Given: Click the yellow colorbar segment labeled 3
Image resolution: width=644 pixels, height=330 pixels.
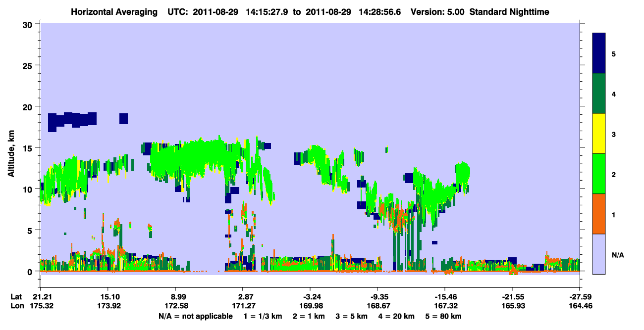Looking at the screenshot, I should pos(599,134).
